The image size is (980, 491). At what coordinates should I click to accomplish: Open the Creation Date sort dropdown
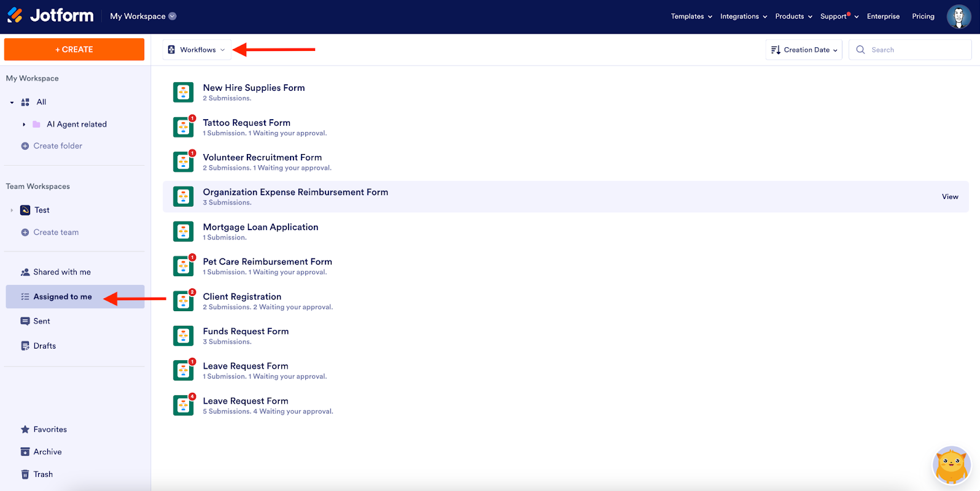tap(804, 50)
